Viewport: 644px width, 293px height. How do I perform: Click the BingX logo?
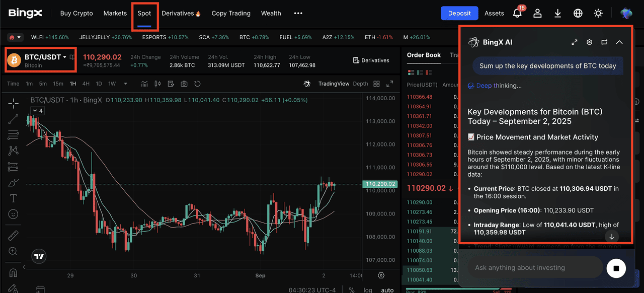tap(26, 13)
